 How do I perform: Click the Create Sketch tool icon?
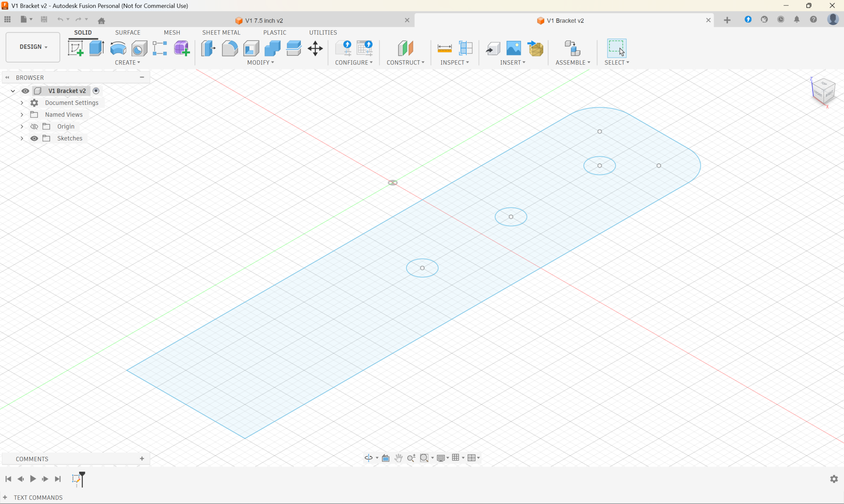76,48
